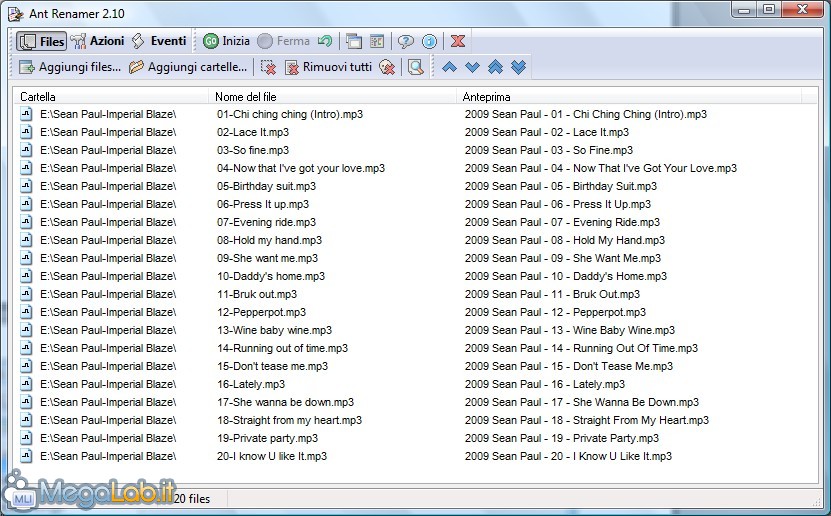Select file 03-So fine.mp3

253,150
